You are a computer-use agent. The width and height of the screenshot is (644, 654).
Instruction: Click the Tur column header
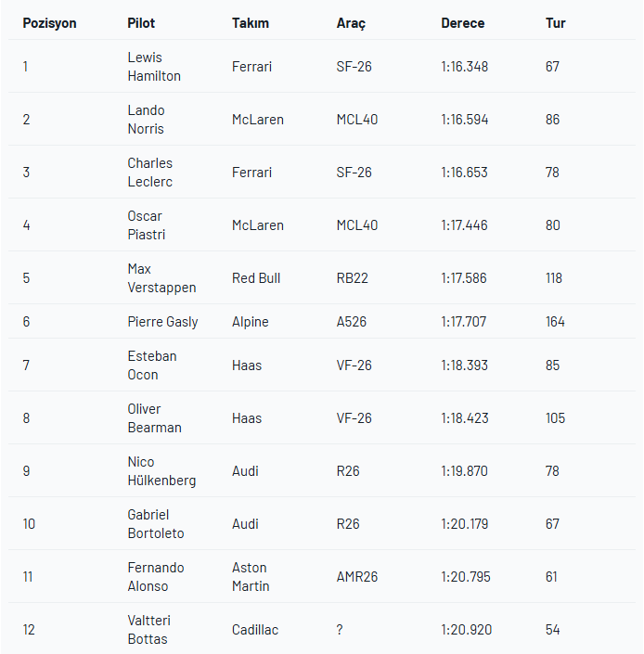pyautogui.click(x=556, y=23)
